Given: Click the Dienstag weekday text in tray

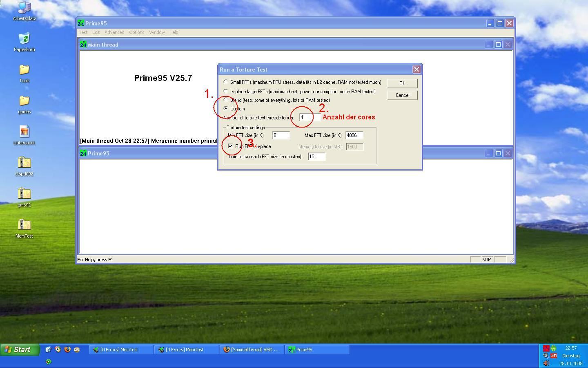Looking at the screenshot, I should [571, 356].
